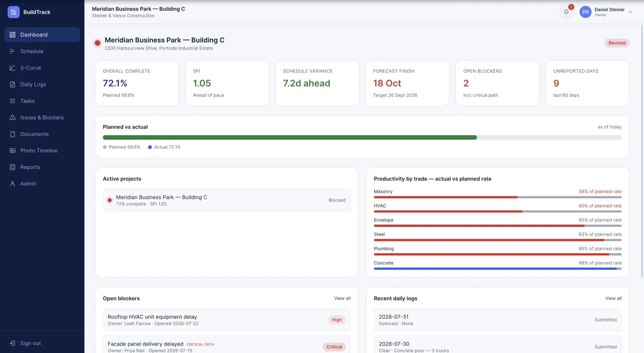Click the Plumbing productivity bar
The height and width of the screenshot is (353, 644).
[x=498, y=254]
